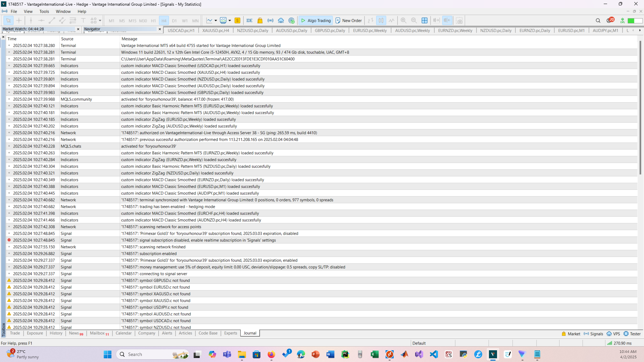Switch to H1 timeframe
This screenshot has width=644, height=362.
point(153,20)
